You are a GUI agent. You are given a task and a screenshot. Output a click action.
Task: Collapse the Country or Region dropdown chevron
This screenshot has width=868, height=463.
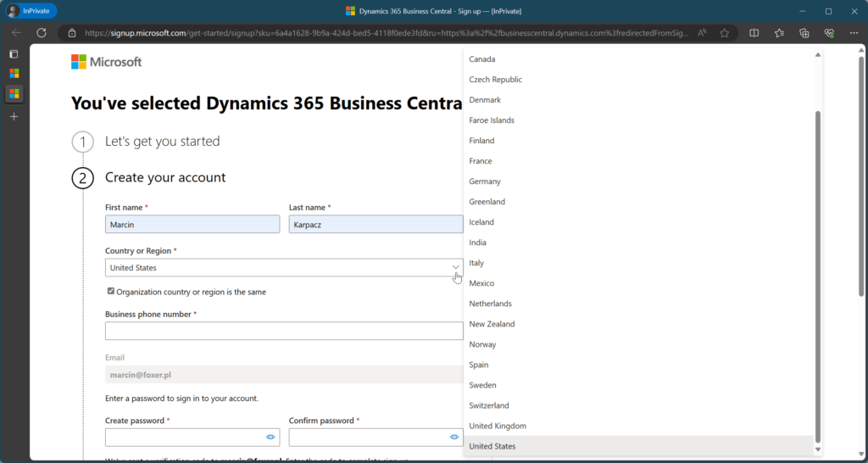coord(455,267)
